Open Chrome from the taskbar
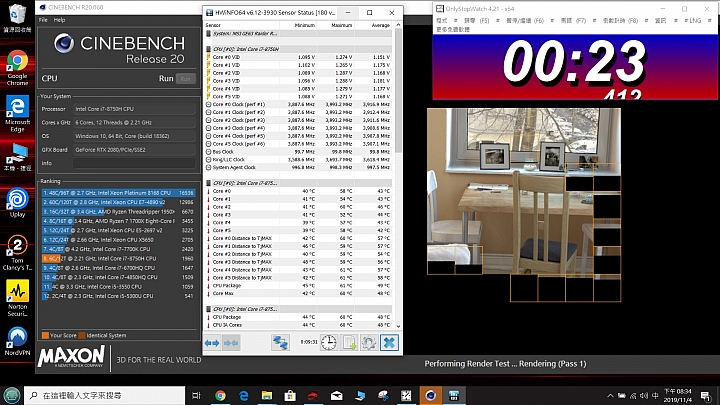720x405 pixels. click(220, 395)
